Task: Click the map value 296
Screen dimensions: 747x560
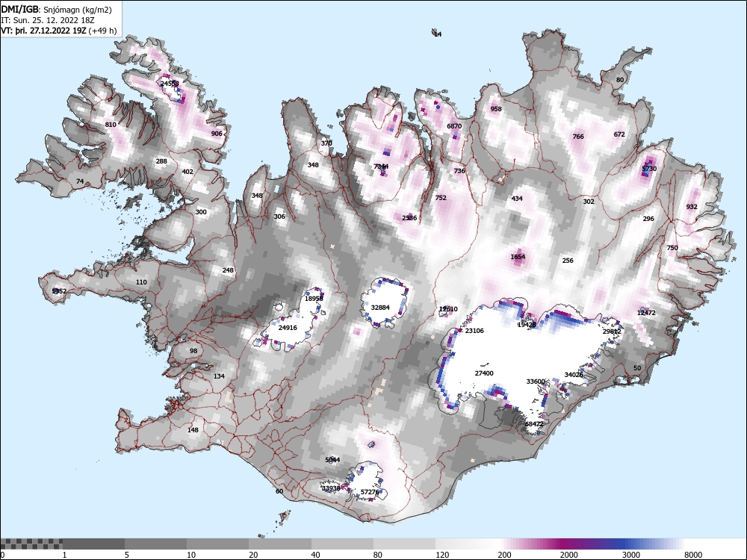Action: (x=648, y=219)
